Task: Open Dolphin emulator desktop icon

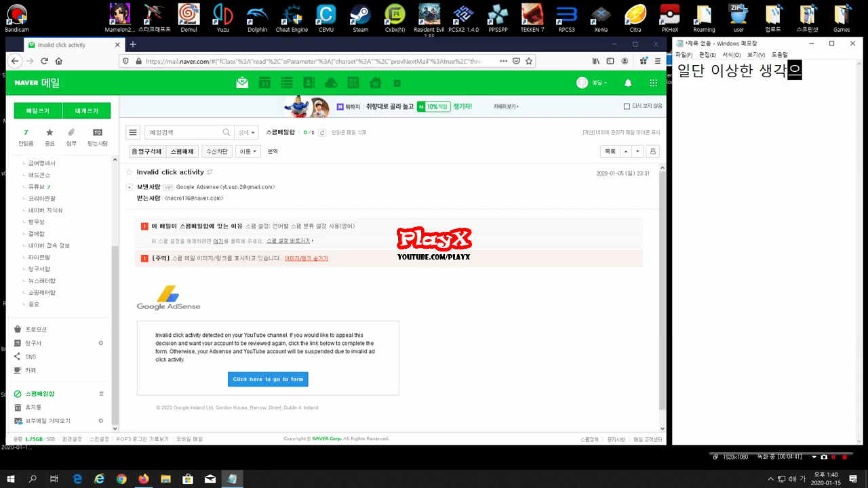Action: (x=257, y=18)
